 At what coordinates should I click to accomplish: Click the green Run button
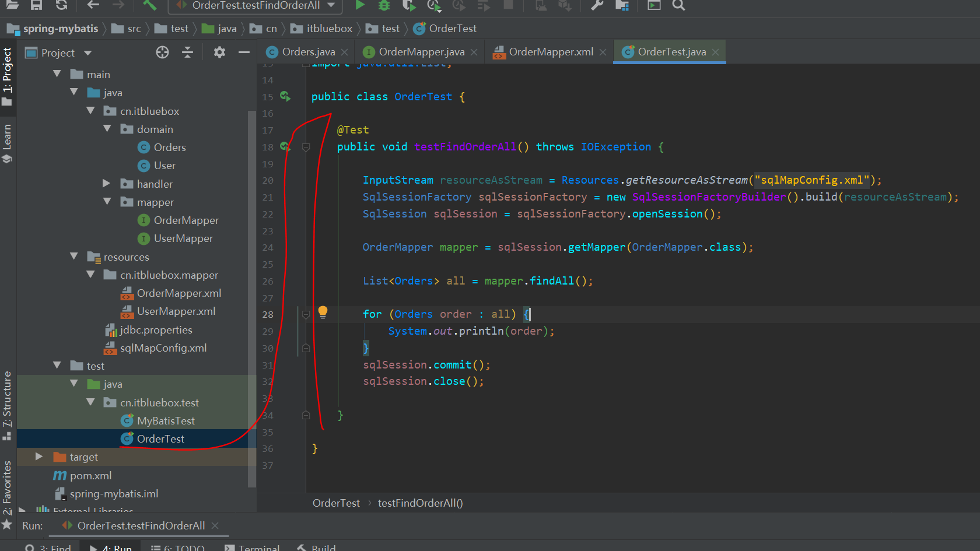click(360, 5)
